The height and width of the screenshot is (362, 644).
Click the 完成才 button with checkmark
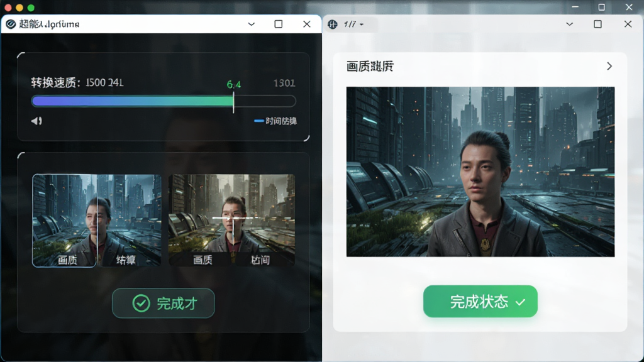tap(164, 304)
